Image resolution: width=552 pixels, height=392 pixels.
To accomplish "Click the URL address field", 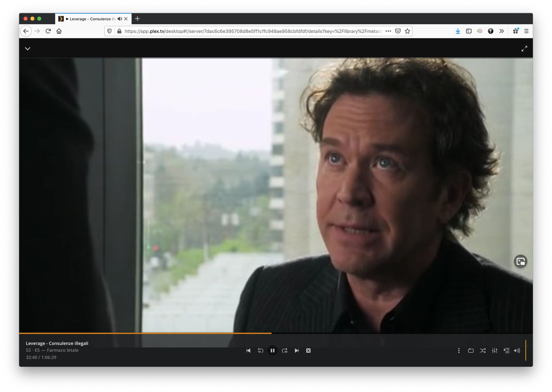I will (x=253, y=31).
